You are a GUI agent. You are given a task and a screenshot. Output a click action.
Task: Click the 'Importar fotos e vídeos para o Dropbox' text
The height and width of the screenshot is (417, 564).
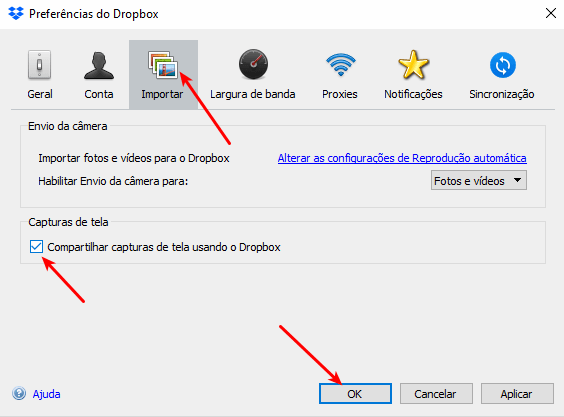click(134, 158)
